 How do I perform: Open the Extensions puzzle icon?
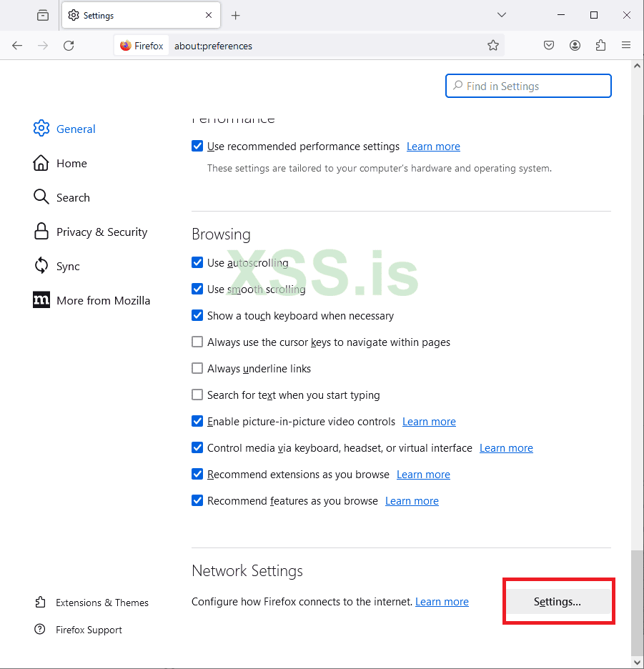[600, 46]
